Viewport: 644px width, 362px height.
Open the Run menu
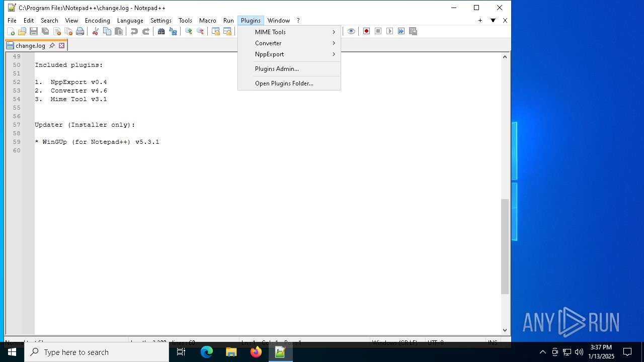[228, 21]
